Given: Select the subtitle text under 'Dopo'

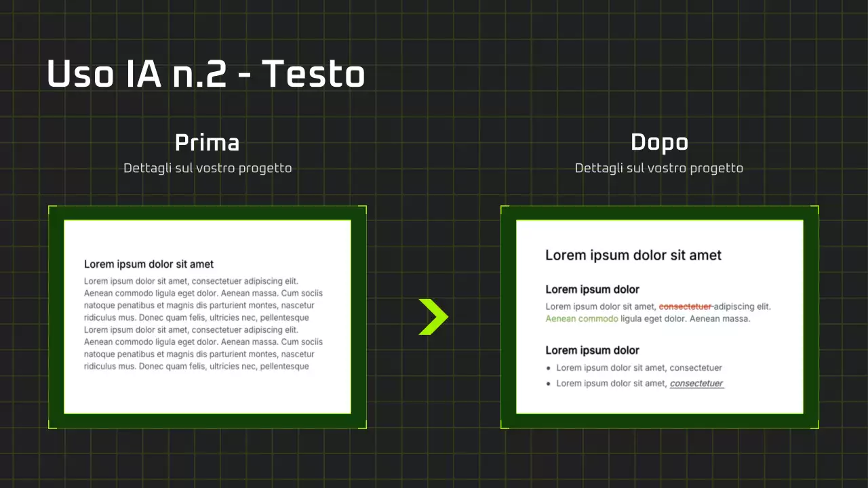Looking at the screenshot, I should (659, 168).
